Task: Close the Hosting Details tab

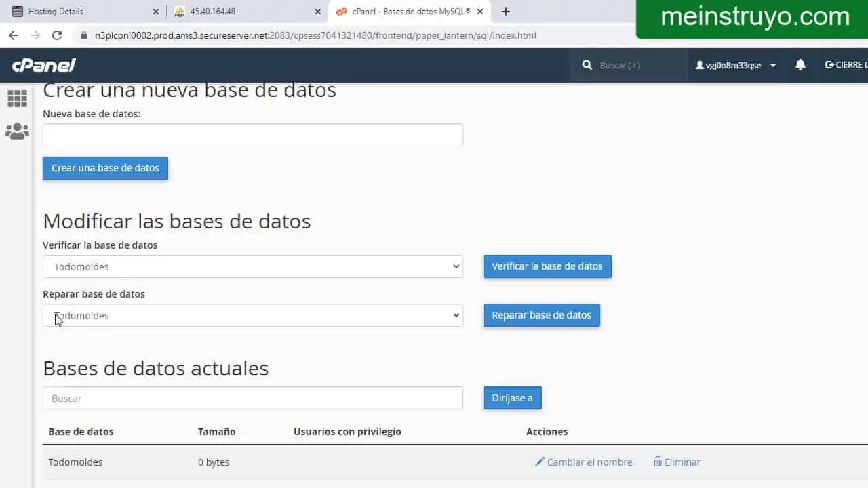Action: coord(156,12)
